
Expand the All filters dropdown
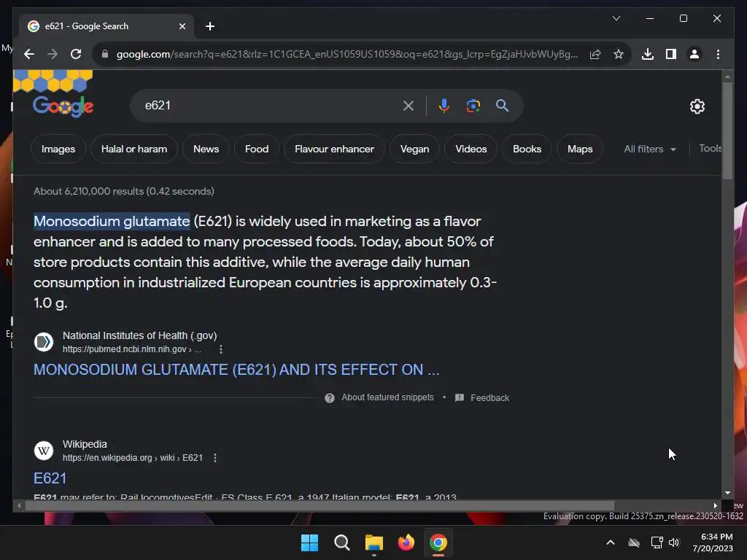click(x=650, y=149)
